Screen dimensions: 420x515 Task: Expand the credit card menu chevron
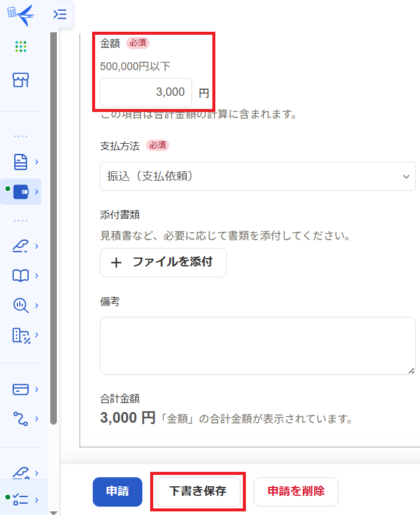point(36,389)
